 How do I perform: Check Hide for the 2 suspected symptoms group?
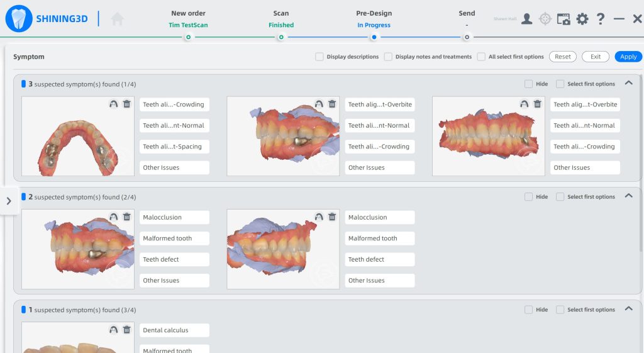pyautogui.click(x=528, y=197)
